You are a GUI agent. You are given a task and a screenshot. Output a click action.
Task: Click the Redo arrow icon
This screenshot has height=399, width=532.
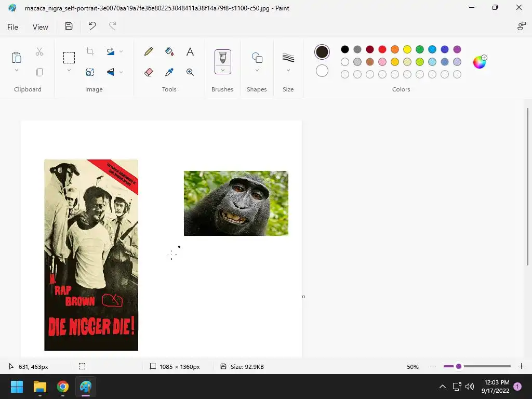coord(113,26)
